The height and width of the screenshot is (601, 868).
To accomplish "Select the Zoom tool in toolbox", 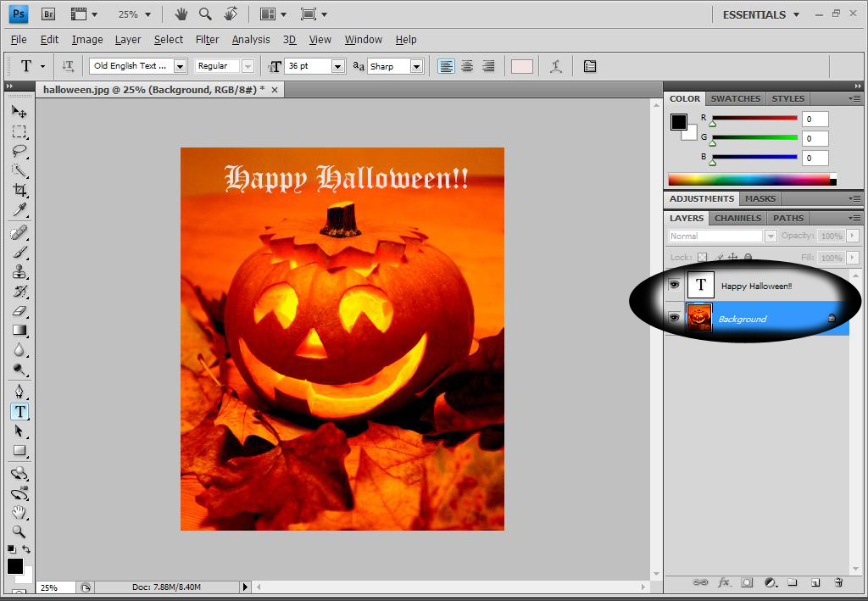I will 19,531.
